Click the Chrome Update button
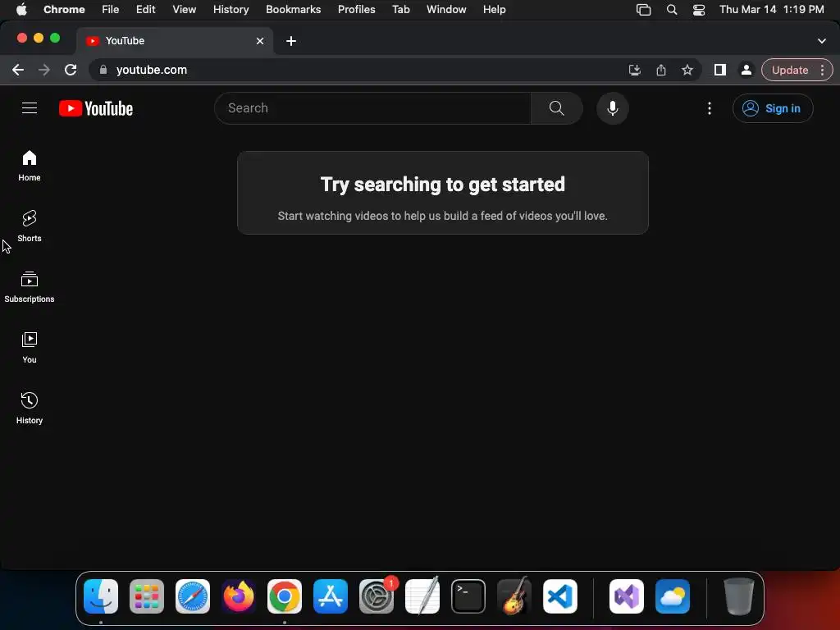The height and width of the screenshot is (630, 840). pos(790,70)
